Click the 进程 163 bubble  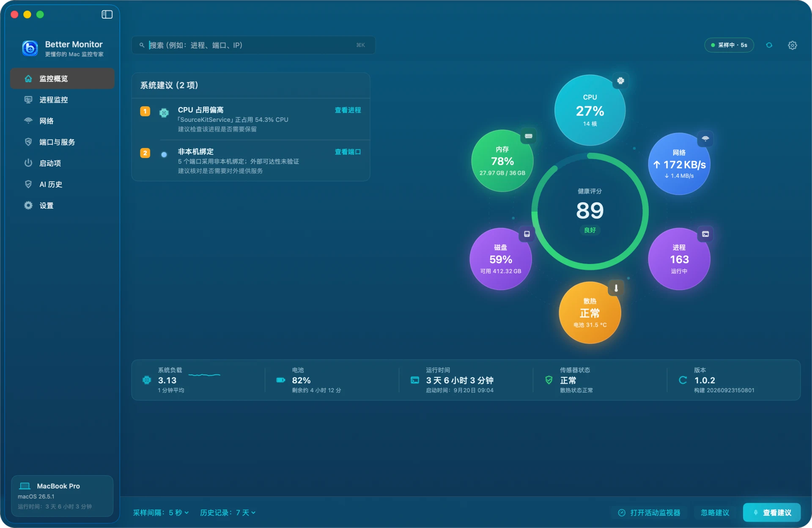click(x=679, y=259)
